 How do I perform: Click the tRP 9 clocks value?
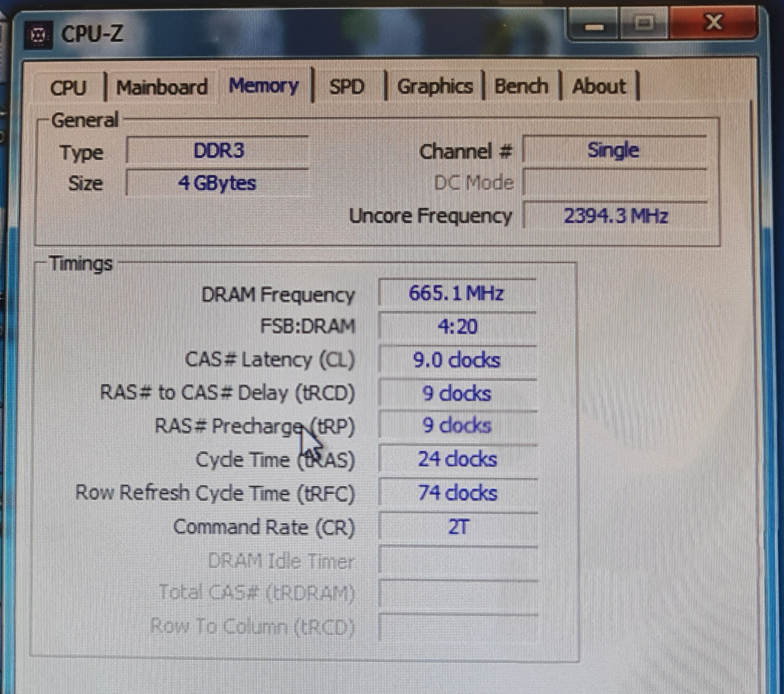click(x=457, y=425)
